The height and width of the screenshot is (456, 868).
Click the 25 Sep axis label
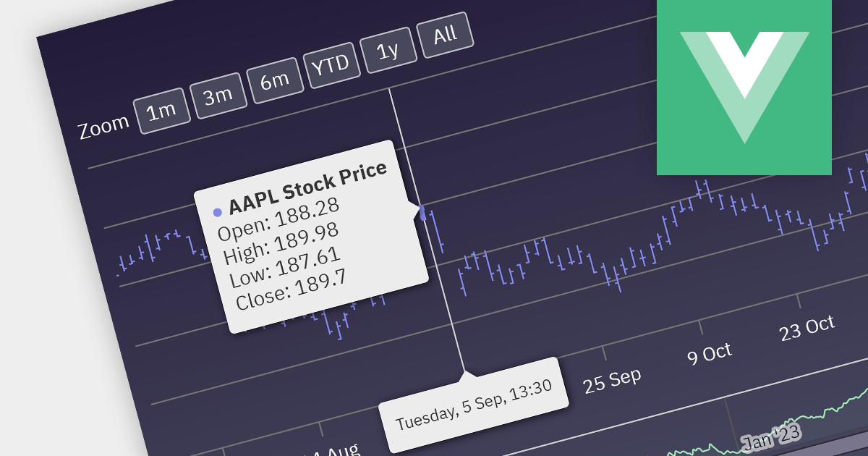[613, 380]
